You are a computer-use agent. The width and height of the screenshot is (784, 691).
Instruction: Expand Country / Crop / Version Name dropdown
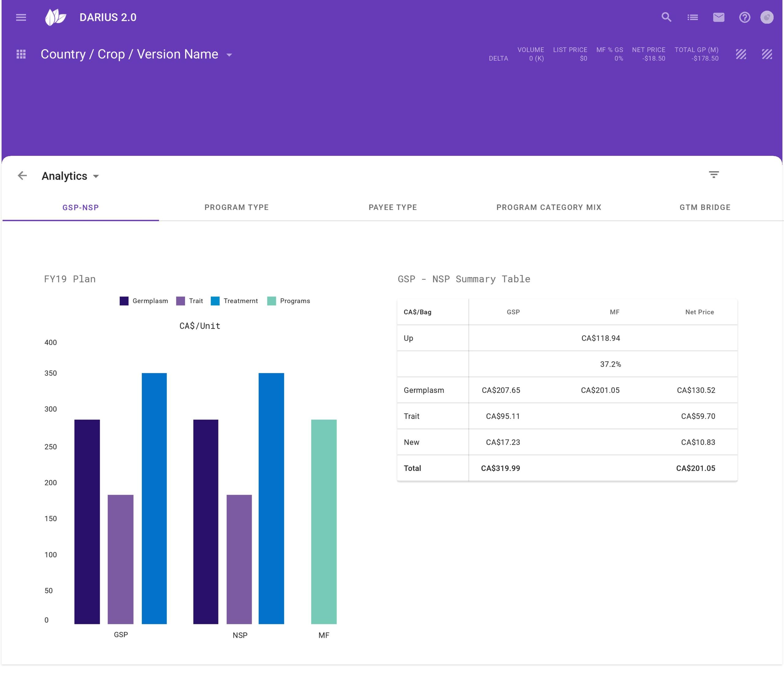click(229, 55)
